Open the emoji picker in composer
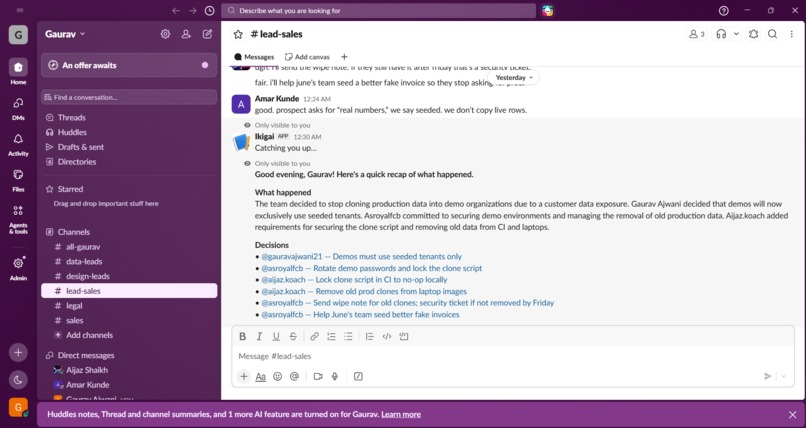Screen dimensions: 806x428 coord(278,377)
